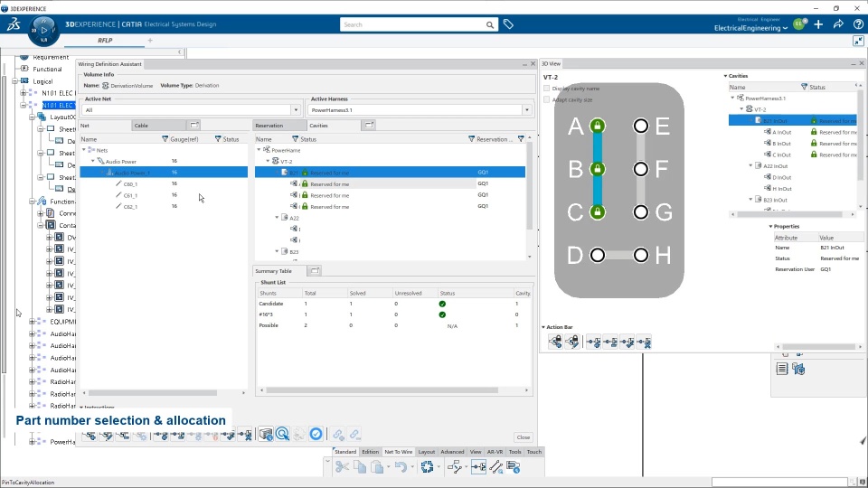
Task: Select cavity D circle in connector view
Action: point(598,255)
